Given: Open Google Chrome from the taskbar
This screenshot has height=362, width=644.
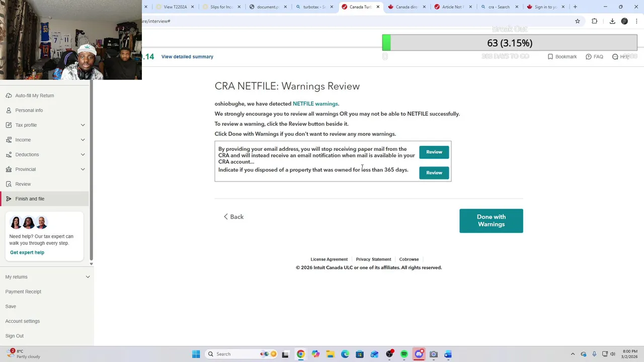Looking at the screenshot, I should coord(300,354).
